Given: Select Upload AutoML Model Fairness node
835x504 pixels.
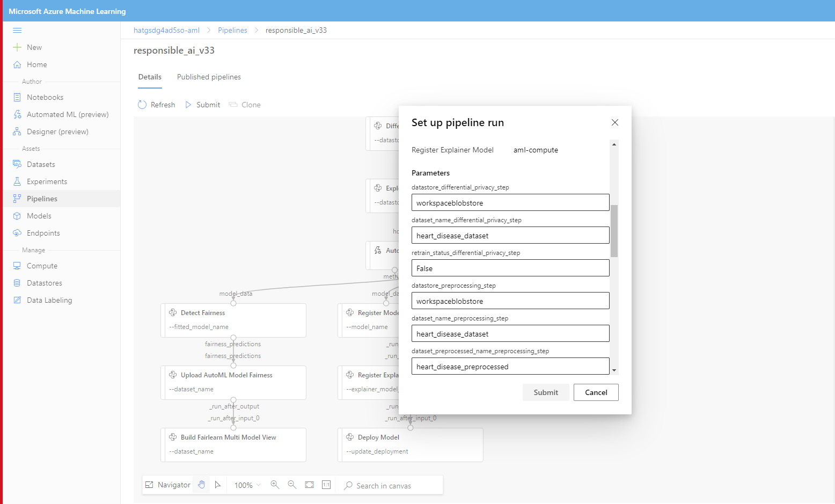Looking at the screenshot, I should pos(233,383).
